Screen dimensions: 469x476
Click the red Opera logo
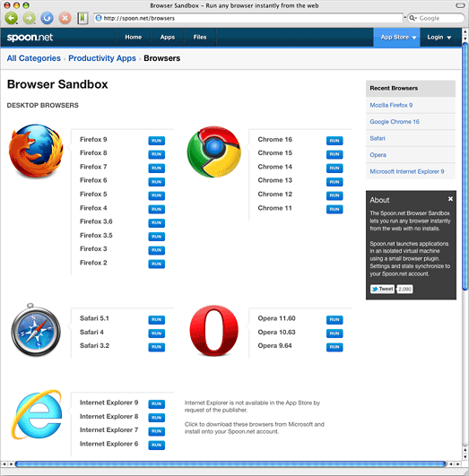pos(214,331)
